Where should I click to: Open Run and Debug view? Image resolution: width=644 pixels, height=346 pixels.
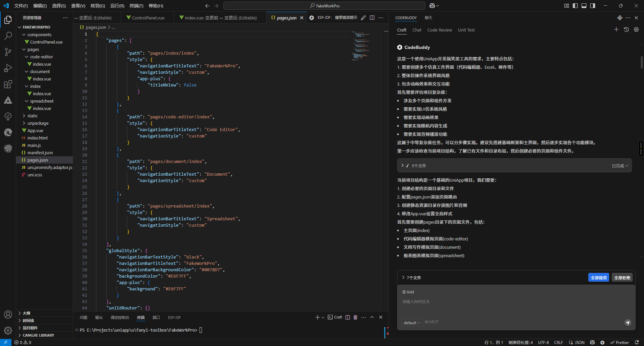pyautogui.click(x=8, y=68)
